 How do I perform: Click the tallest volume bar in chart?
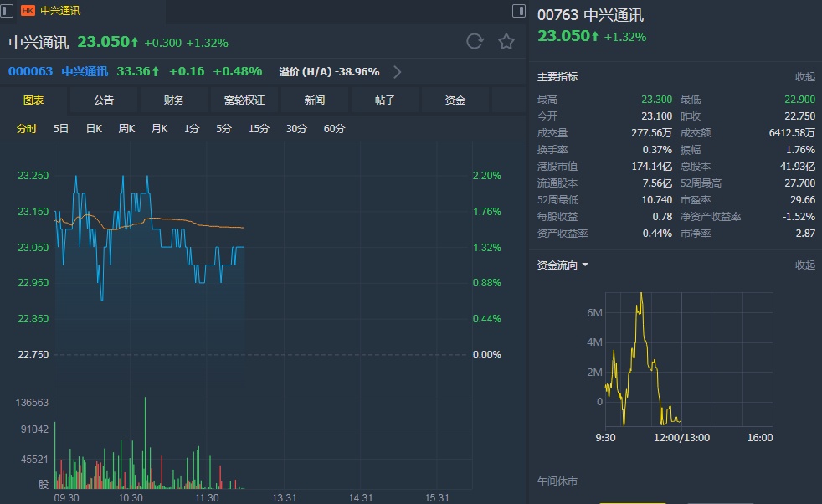(x=145, y=444)
